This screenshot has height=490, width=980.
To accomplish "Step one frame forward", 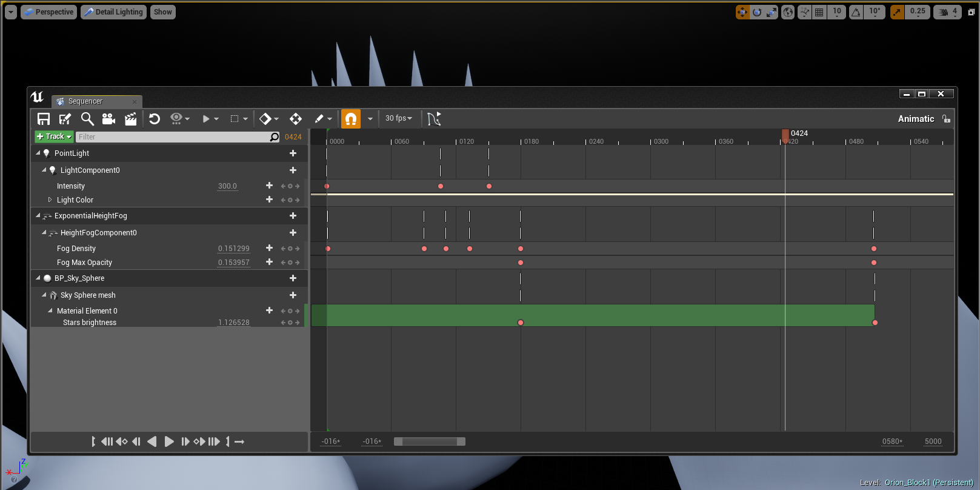I will 185,441.
